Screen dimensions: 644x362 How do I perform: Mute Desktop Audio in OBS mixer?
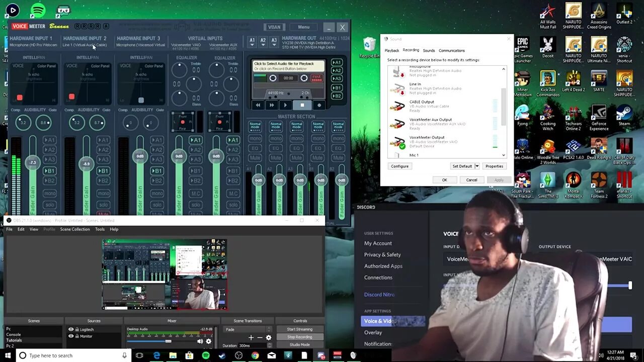200,341
